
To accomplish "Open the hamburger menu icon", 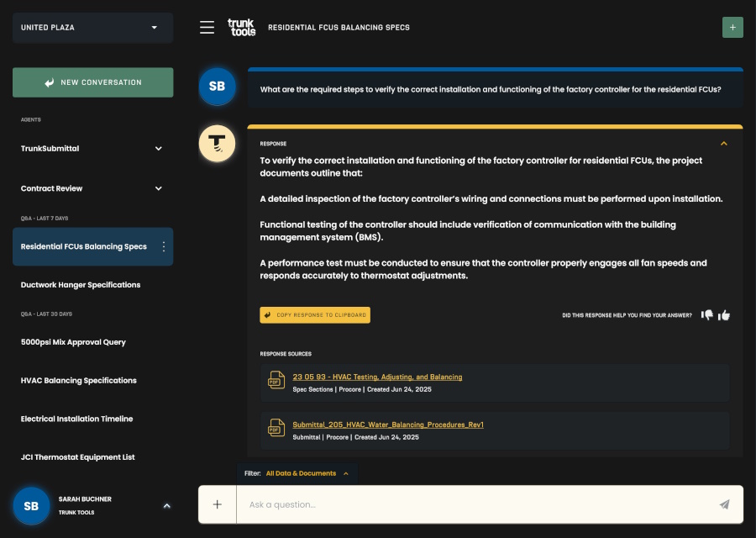I will [207, 28].
